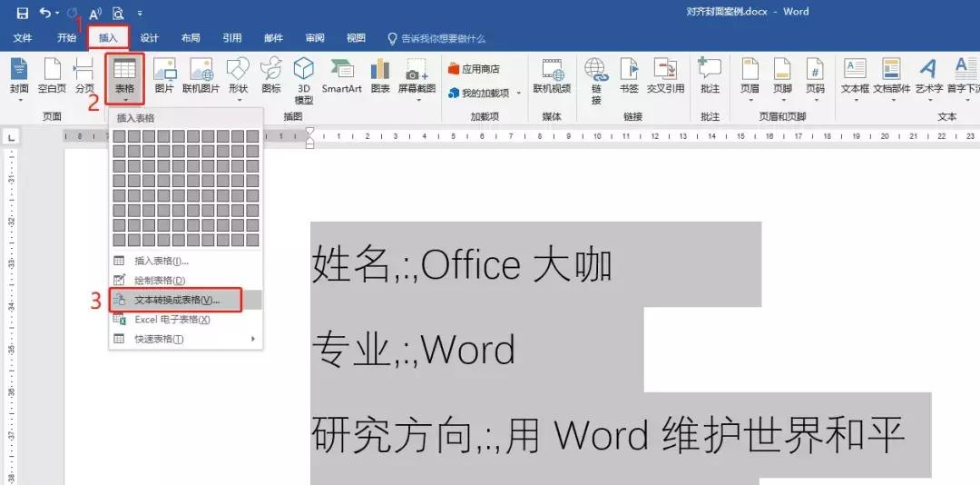The width and height of the screenshot is (980, 485).
Task: Open the Undo history dropdown arrow
Action: pyautogui.click(x=57, y=13)
